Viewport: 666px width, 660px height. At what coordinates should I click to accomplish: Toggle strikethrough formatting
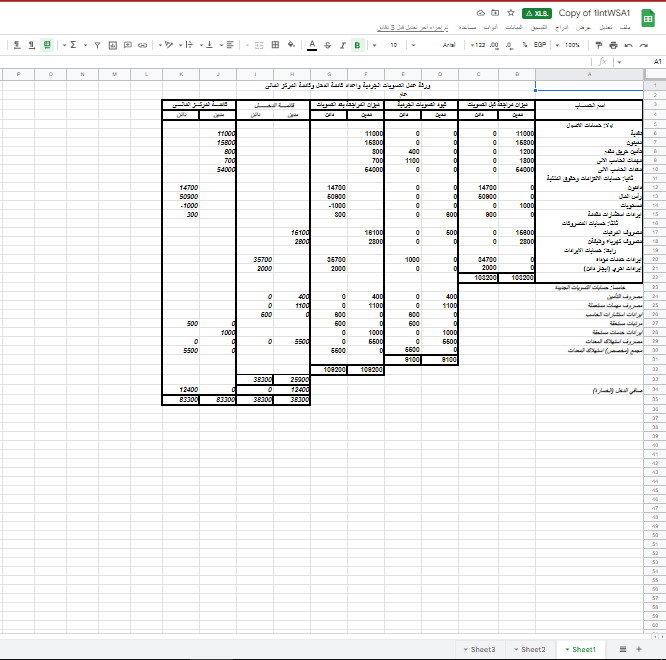click(328, 45)
